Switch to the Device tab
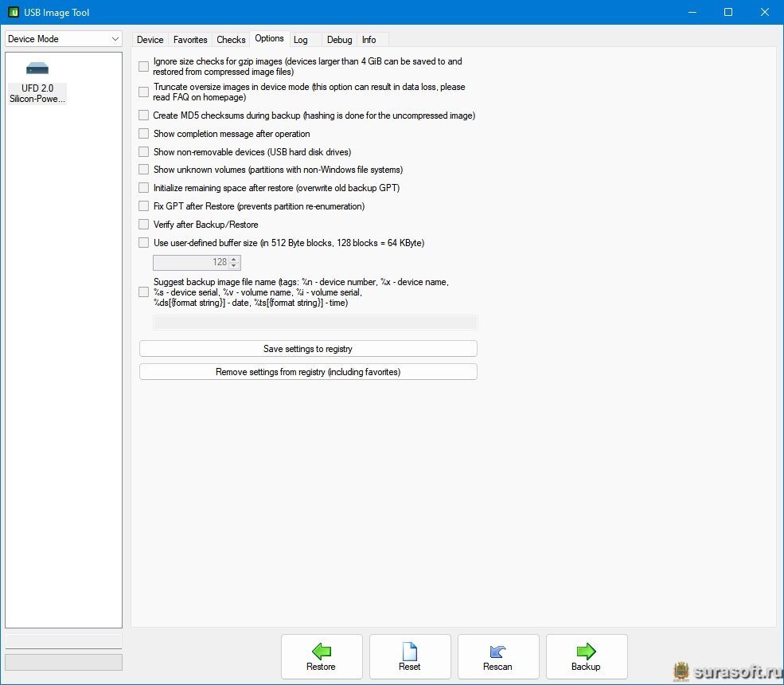 point(150,40)
